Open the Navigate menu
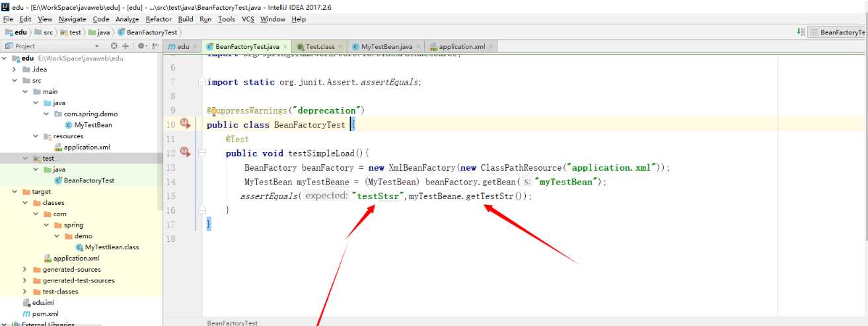This screenshot has width=868, height=326. point(72,19)
